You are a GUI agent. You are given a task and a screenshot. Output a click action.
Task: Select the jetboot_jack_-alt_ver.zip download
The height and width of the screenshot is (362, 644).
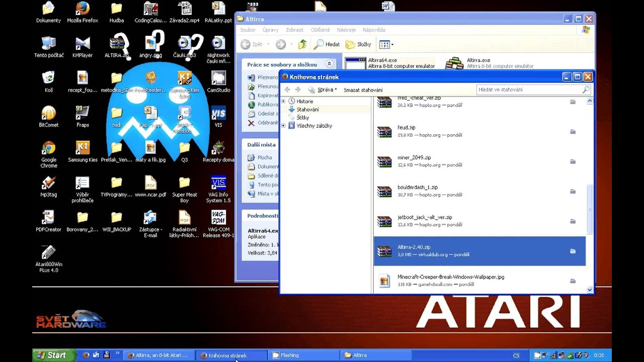pyautogui.click(x=479, y=221)
